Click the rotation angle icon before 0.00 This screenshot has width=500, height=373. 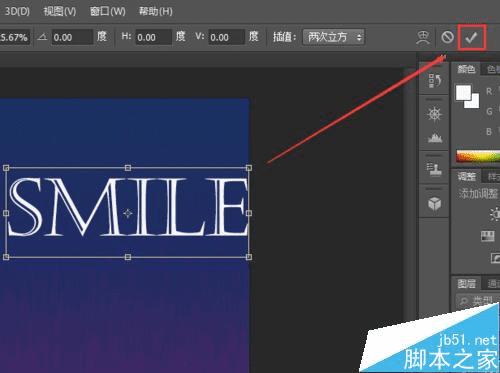click(x=42, y=37)
